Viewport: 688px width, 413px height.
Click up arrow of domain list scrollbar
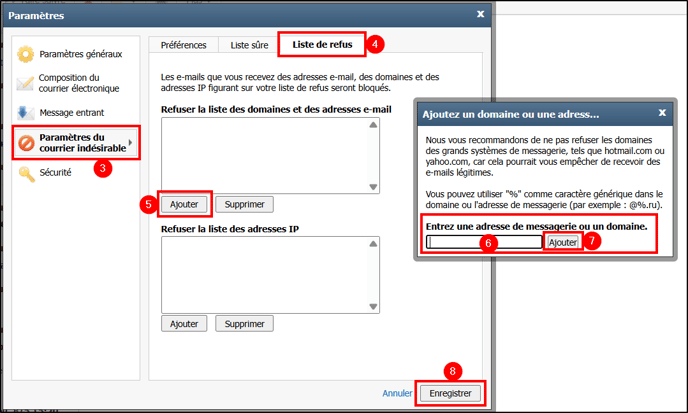pos(373,125)
